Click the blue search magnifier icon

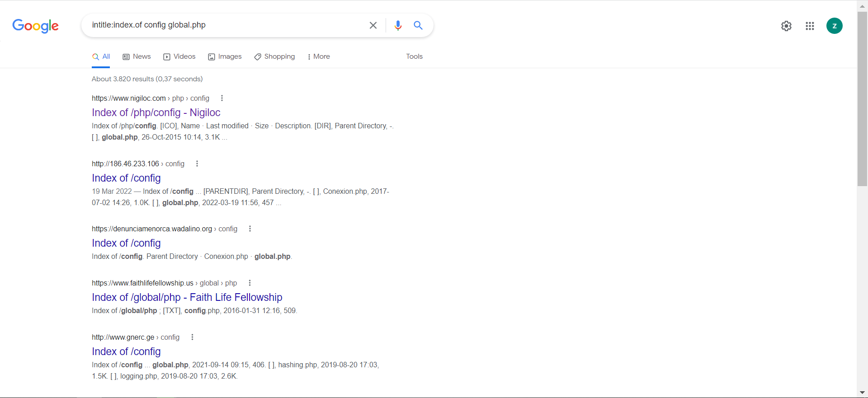pos(418,25)
